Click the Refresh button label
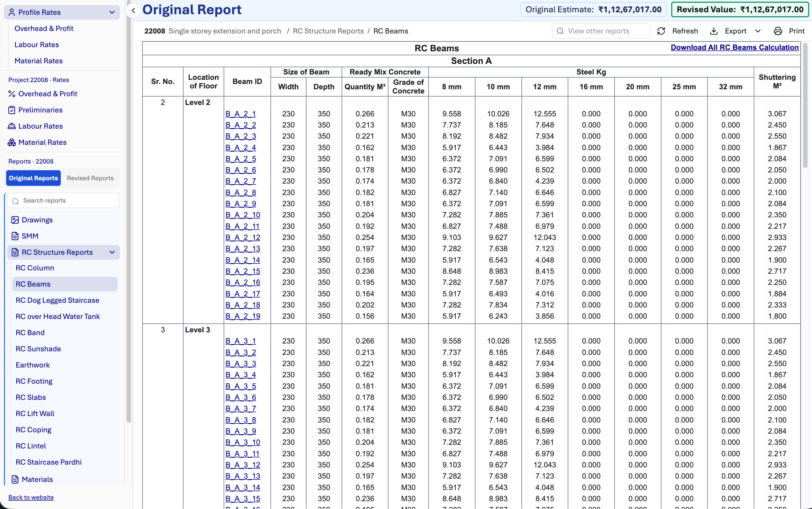 pos(685,31)
